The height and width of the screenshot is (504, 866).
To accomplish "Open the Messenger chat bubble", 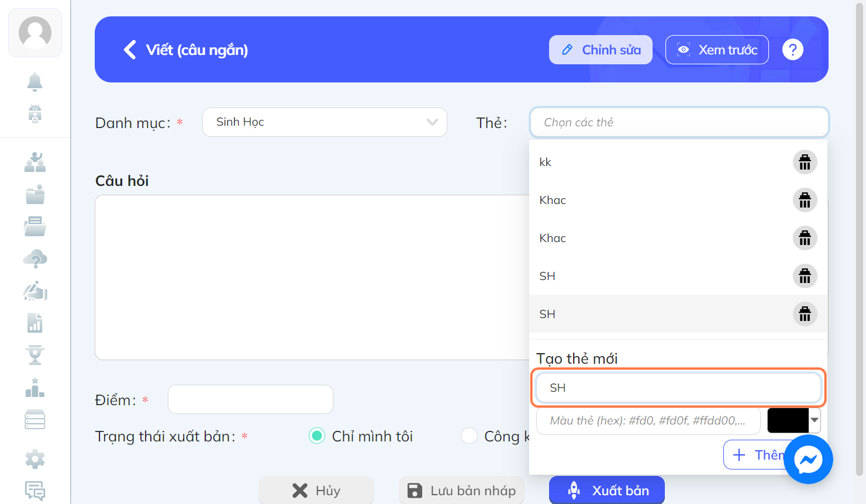I will pyautogui.click(x=808, y=460).
